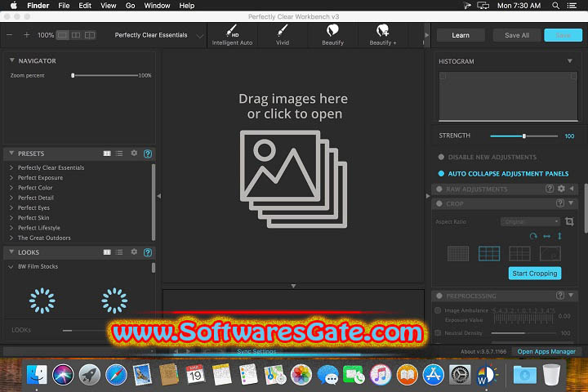Screen dimensions: 588x392
Task: Select the Beautify preset icon
Action: (x=332, y=34)
